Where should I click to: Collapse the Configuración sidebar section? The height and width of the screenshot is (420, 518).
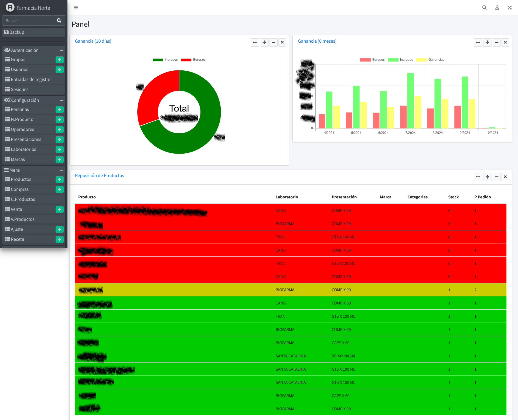pyautogui.click(x=62, y=100)
